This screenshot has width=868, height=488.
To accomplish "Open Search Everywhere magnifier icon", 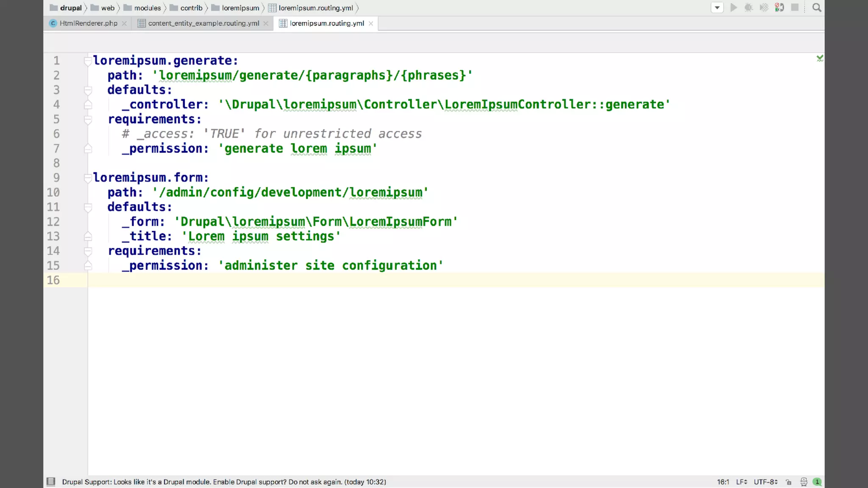I will point(817,8).
